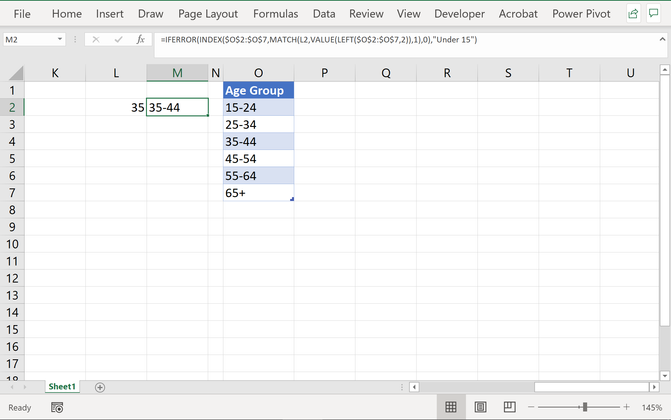Select the Formulas tab
This screenshot has width=671, height=420.
tap(276, 14)
